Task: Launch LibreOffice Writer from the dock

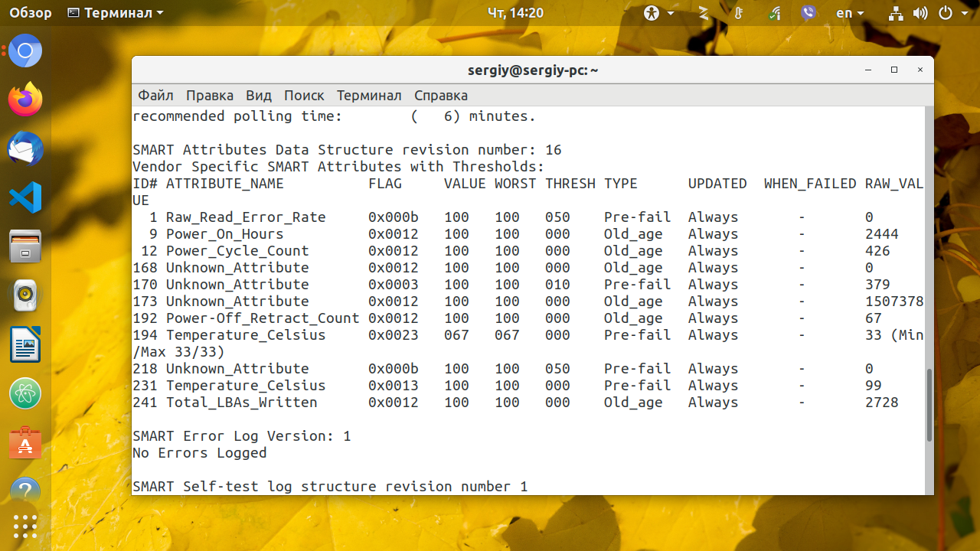Action: (25, 344)
